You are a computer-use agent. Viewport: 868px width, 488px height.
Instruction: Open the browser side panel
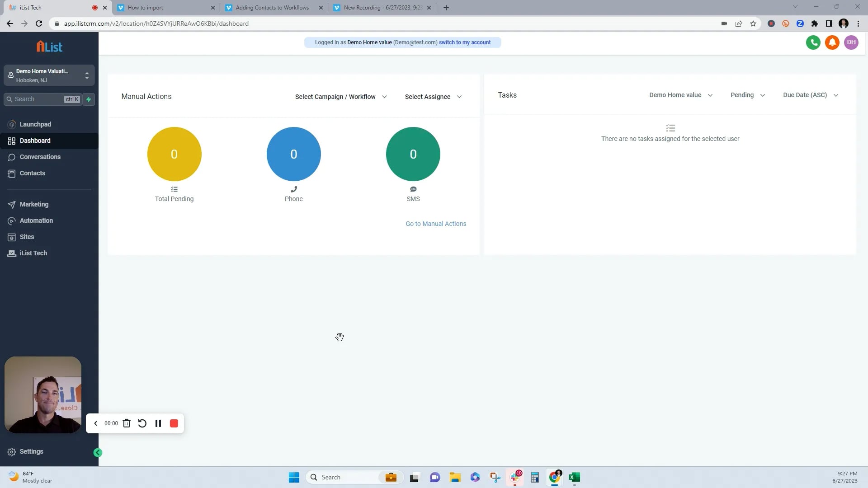click(x=829, y=23)
